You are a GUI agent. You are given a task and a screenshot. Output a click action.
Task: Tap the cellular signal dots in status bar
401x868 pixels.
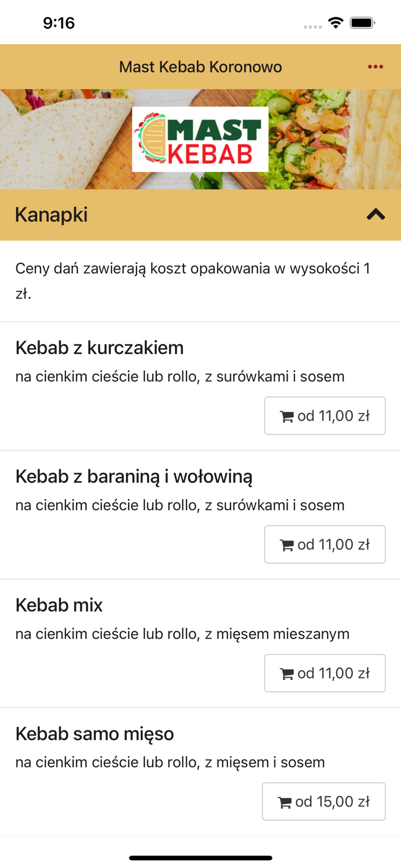pos(312,27)
